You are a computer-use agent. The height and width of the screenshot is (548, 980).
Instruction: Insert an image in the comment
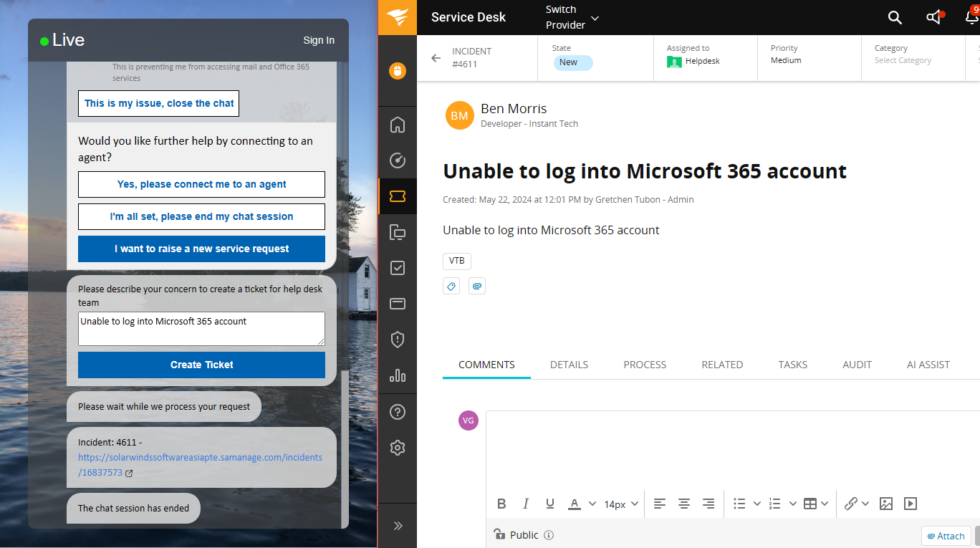click(886, 504)
